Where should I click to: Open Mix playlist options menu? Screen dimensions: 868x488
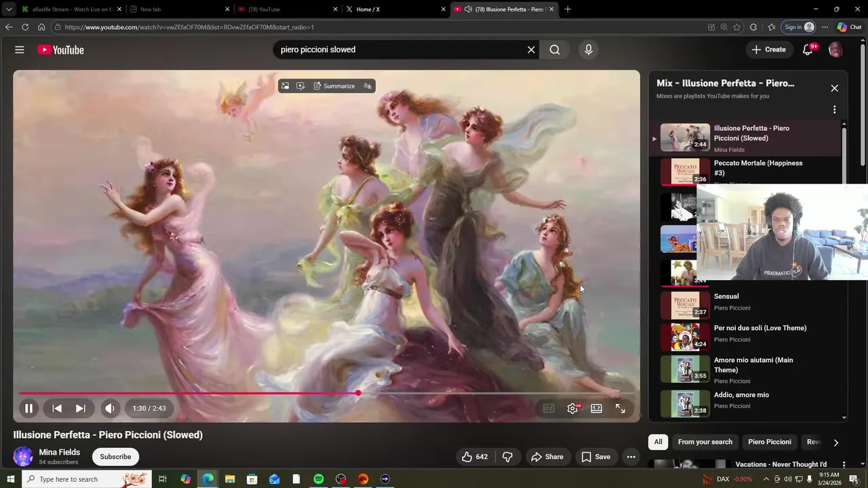[x=834, y=109]
